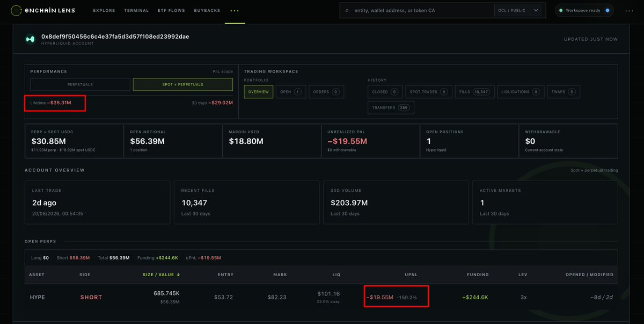This screenshot has height=324, width=644.
Task: Click the Onchain Lens logo
Action: pyautogui.click(x=43, y=10)
